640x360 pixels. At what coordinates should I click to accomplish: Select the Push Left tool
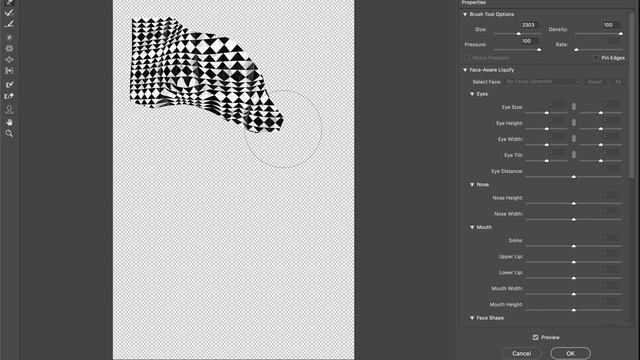(9, 71)
